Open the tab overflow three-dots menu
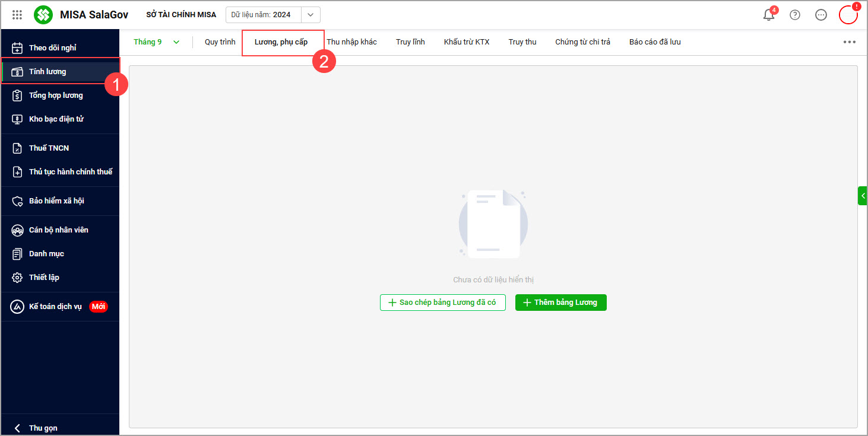Image resolution: width=868 pixels, height=436 pixels. (850, 42)
